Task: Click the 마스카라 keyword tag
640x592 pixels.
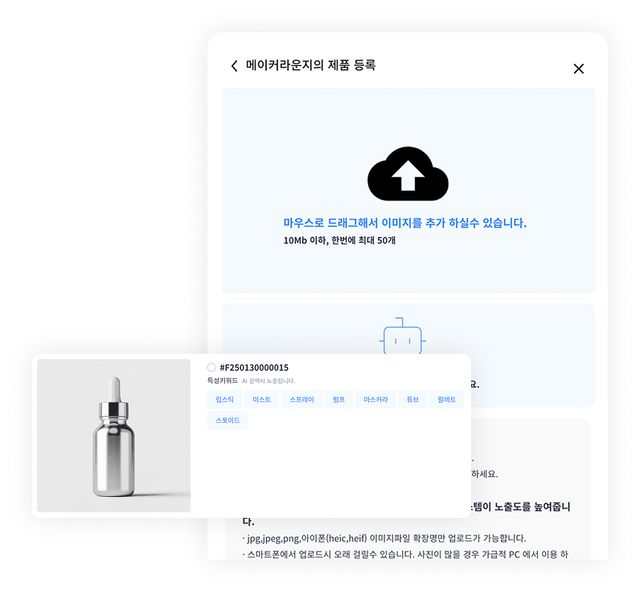Action: point(376,399)
